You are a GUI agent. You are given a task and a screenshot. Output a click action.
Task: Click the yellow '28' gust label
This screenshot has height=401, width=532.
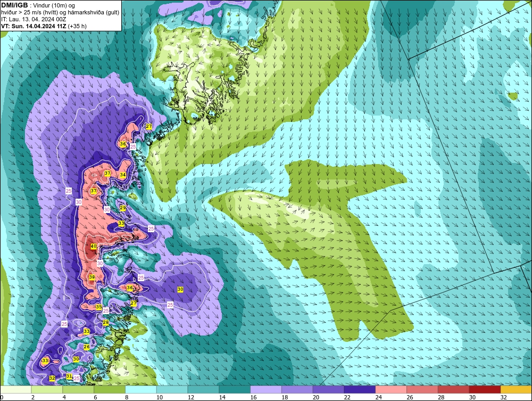pyautogui.click(x=106, y=322)
